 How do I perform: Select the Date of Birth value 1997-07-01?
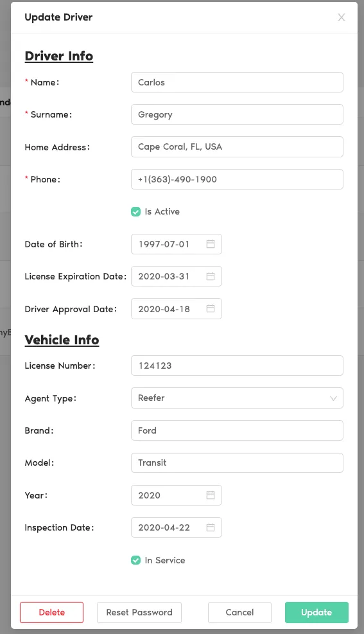pyautogui.click(x=164, y=244)
